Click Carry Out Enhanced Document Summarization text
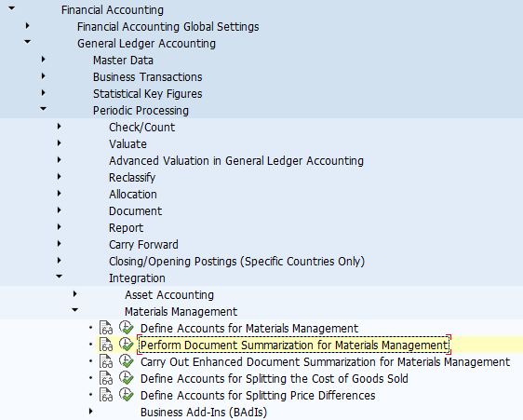523x420 pixels. click(x=325, y=362)
